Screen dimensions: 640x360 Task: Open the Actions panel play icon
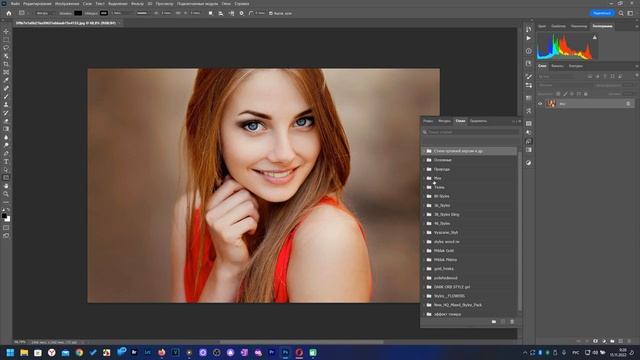pyautogui.click(x=529, y=38)
